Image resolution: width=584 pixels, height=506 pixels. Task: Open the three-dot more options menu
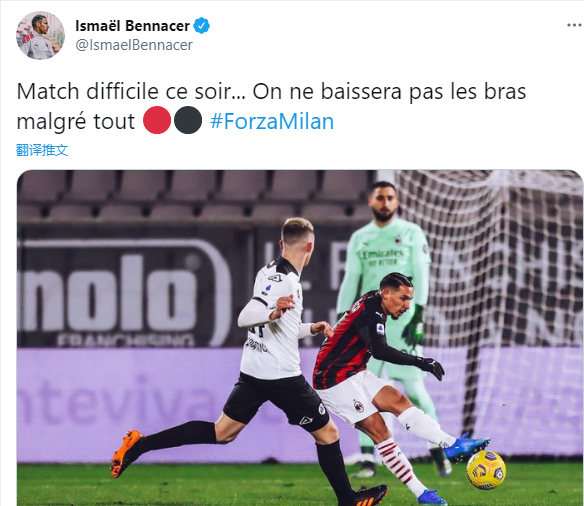click(574, 25)
